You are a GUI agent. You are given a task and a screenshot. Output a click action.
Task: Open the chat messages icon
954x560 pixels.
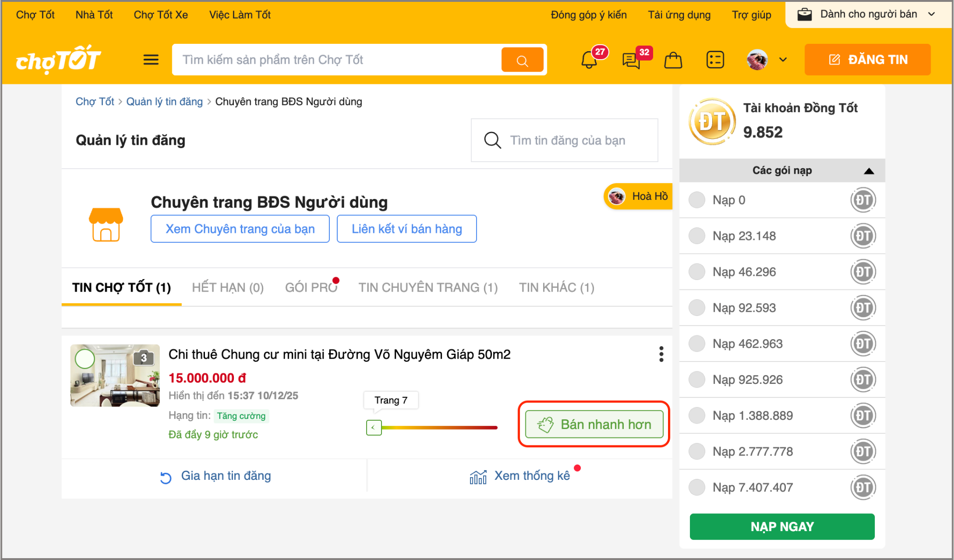click(x=631, y=60)
